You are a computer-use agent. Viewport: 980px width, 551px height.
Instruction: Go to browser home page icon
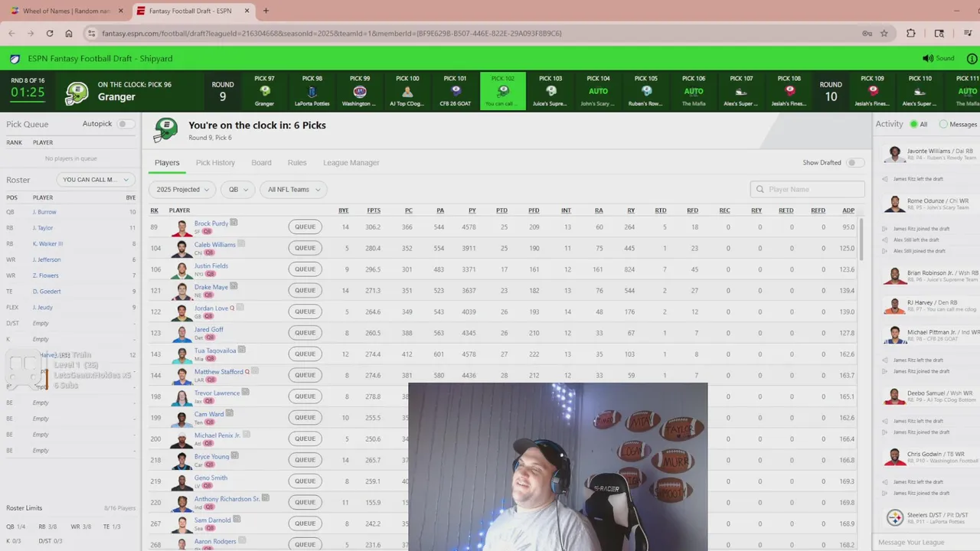pyautogui.click(x=69, y=33)
